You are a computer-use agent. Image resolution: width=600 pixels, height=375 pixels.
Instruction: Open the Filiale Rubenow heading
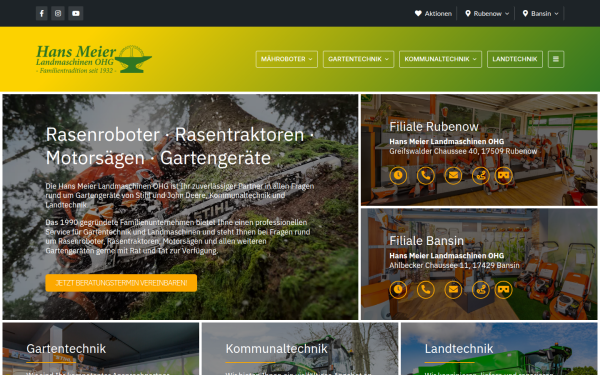coord(434,127)
